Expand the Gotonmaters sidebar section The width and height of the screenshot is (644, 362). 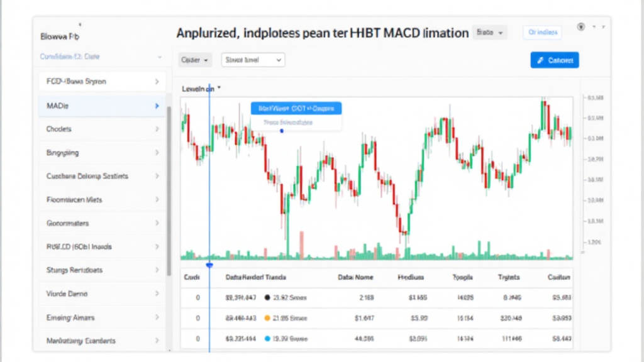coord(101,222)
